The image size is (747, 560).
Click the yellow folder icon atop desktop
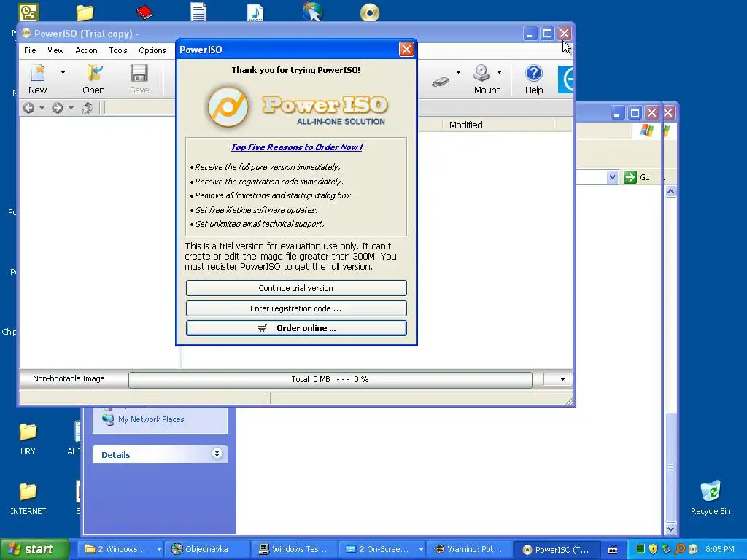pyautogui.click(x=85, y=12)
